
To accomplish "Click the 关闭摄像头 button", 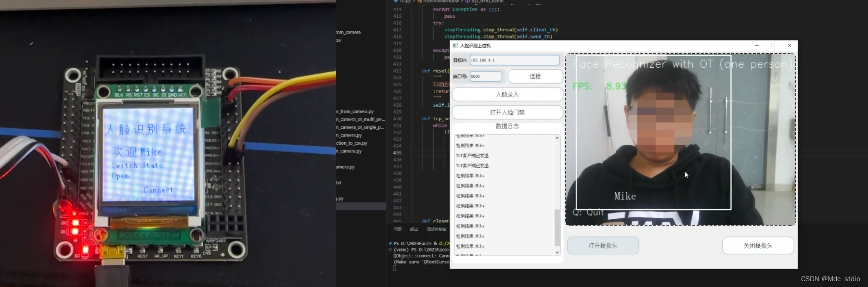I will pos(758,246).
